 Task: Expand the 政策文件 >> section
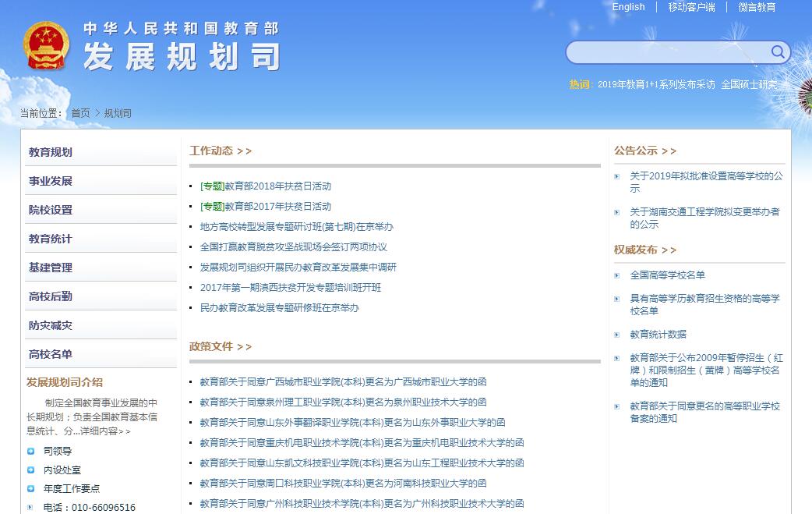221,346
